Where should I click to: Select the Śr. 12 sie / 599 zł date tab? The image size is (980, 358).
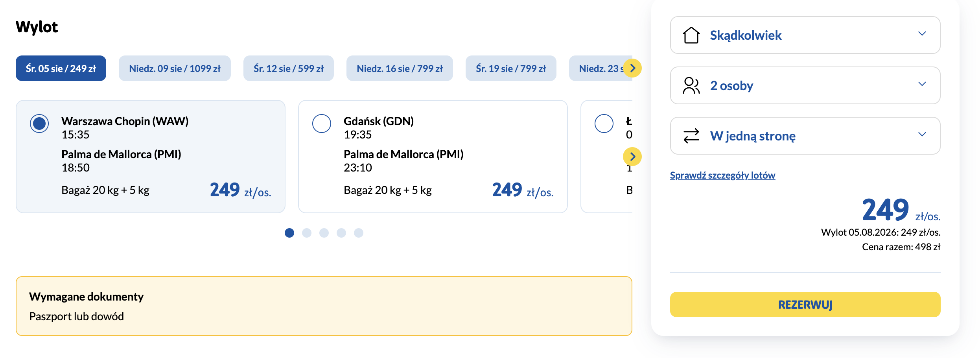[x=289, y=68]
